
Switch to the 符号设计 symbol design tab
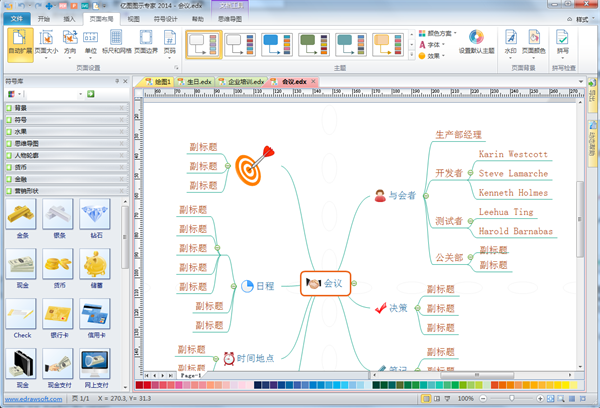[165, 19]
